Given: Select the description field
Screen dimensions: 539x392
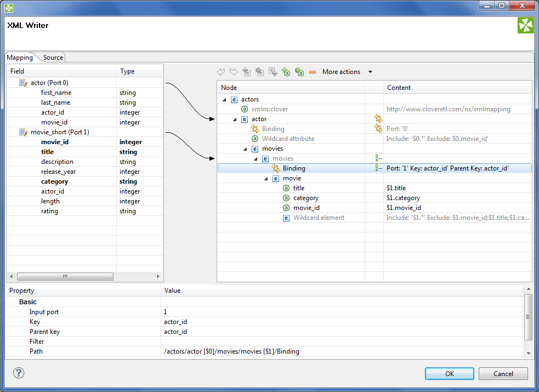Looking at the screenshot, I should [57, 162].
